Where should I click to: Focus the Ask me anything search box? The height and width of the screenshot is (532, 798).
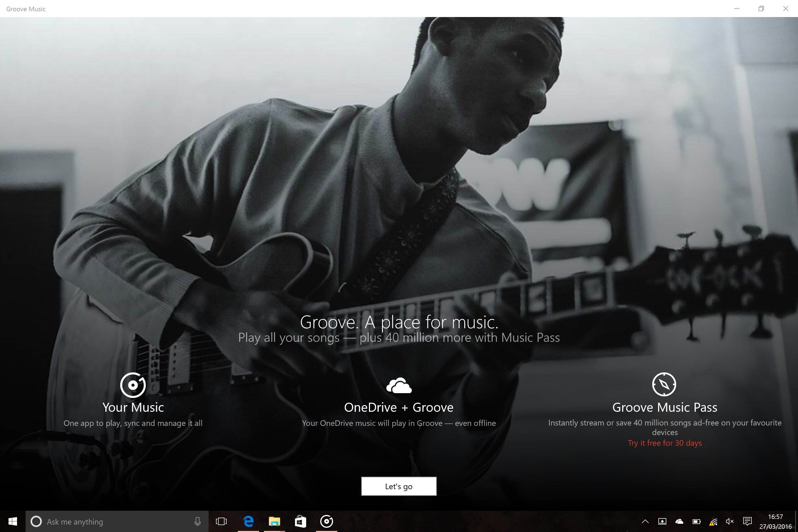117,521
